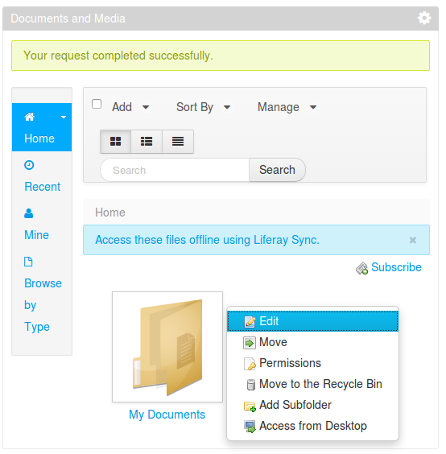
Task: Open Browse by Type sidebar link
Action: [x=43, y=305]
